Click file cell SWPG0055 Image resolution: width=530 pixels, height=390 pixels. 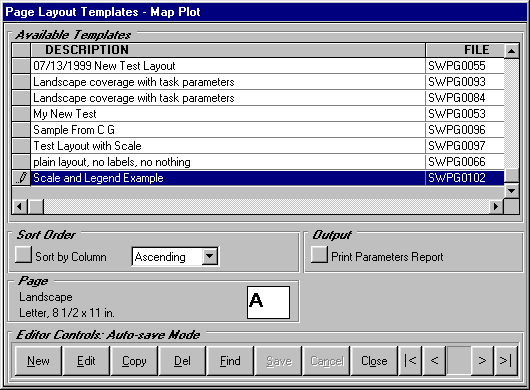click(x=465, y=66)
